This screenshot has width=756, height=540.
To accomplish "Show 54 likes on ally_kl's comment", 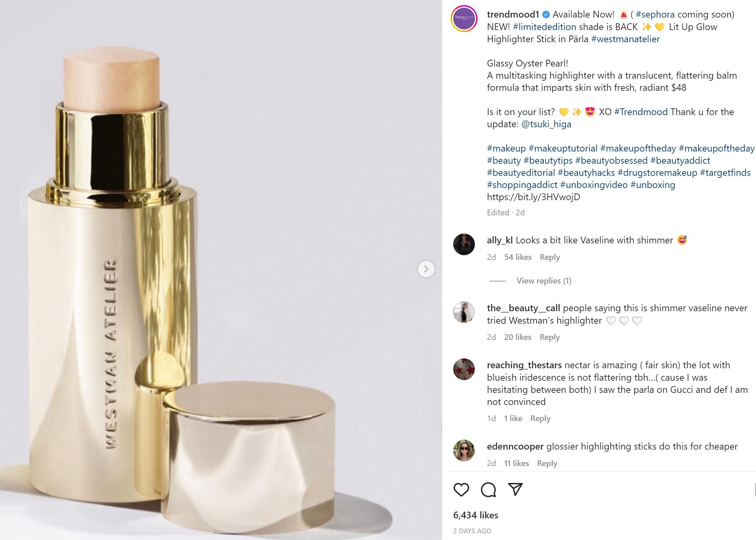I will [518, 257].
